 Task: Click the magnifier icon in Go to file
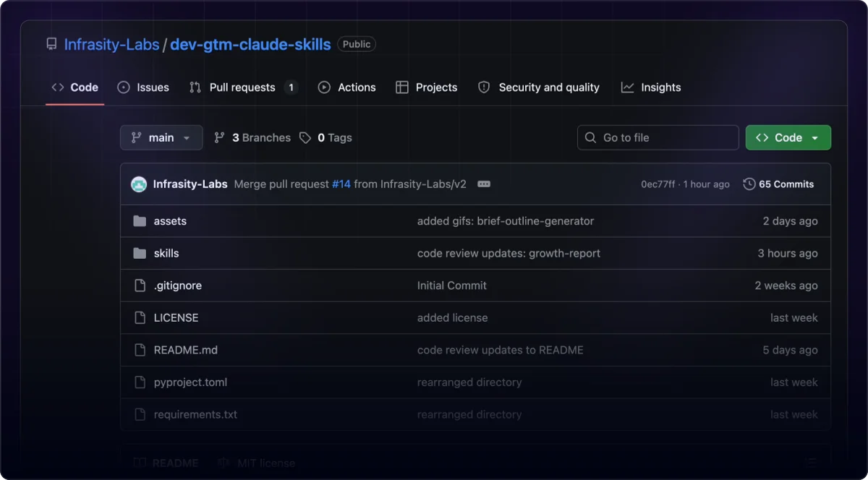click(591, 137)
